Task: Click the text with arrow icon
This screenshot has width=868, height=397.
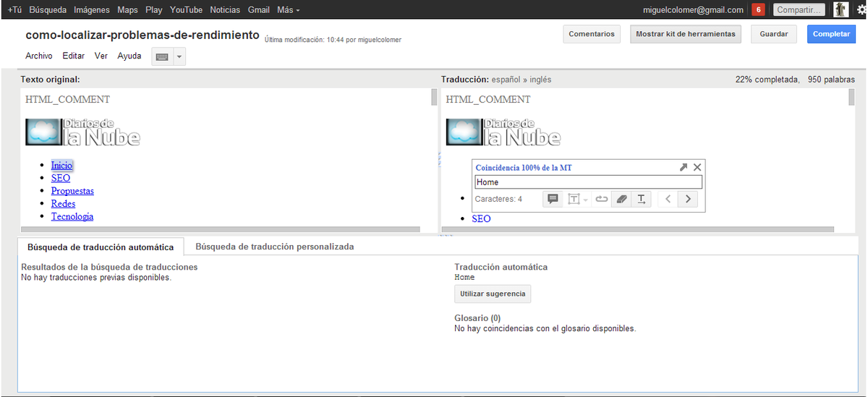Action: [x=642, y=199]
